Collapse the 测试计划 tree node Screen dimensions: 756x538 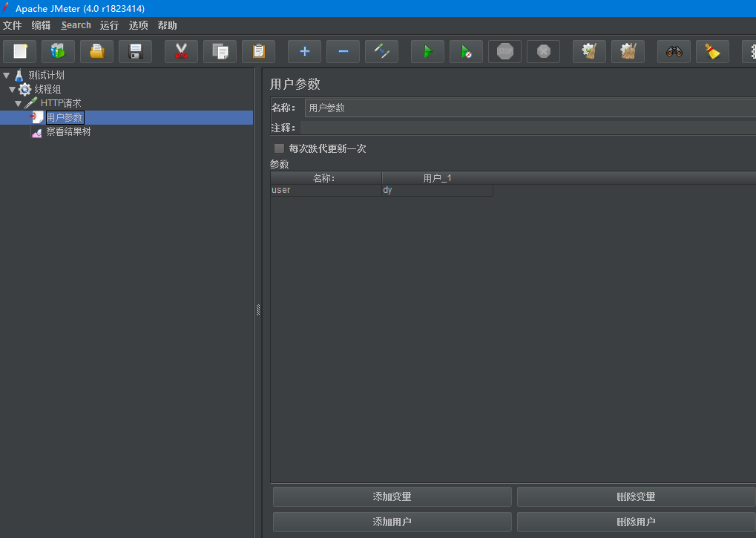click(6, 75)
